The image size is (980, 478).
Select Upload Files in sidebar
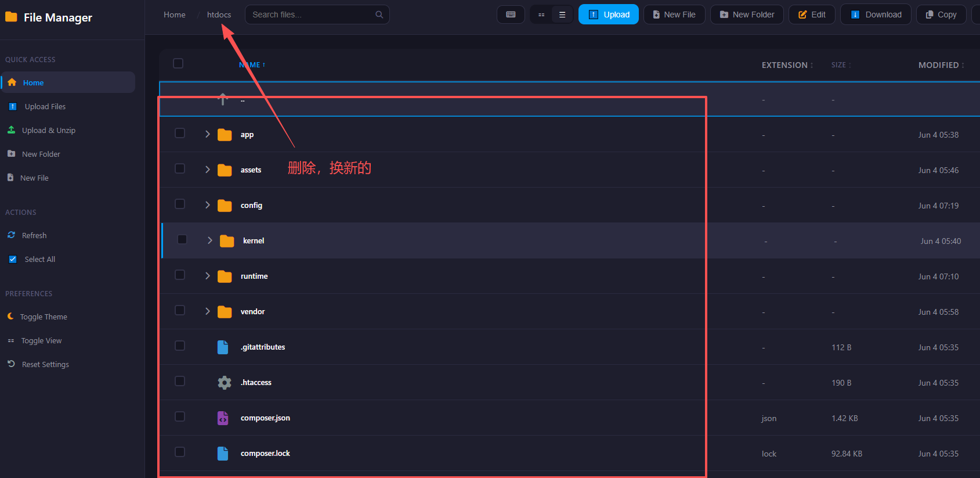(x=68, y=106)
